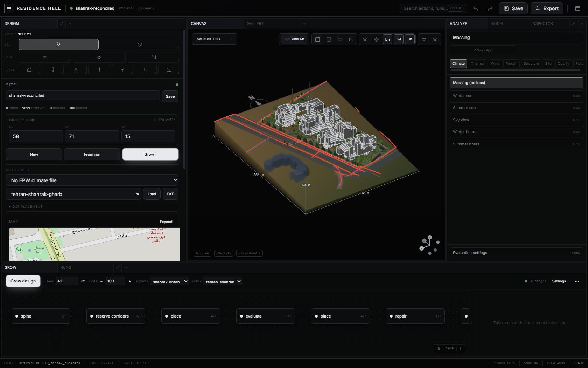Click the layout panel icon in canvas toolbar
588x368 pixels.
coord(329,39)
